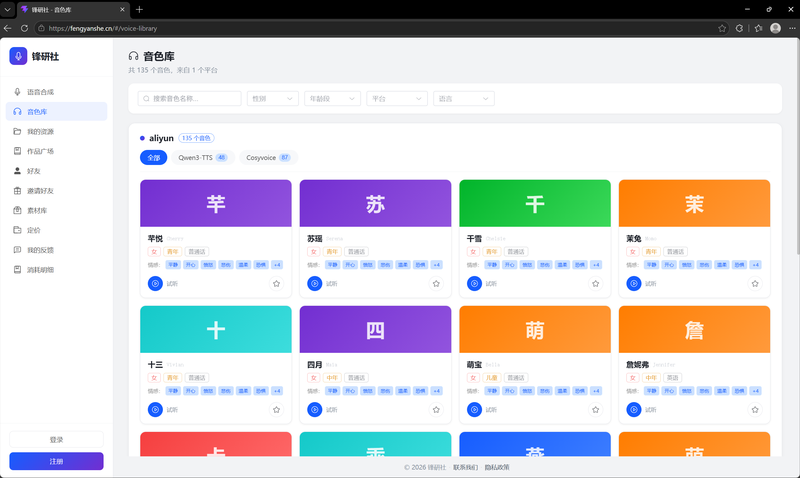800x478 pixels.
Task: Click the 登录 login button
Action: (x=57, y=439)
